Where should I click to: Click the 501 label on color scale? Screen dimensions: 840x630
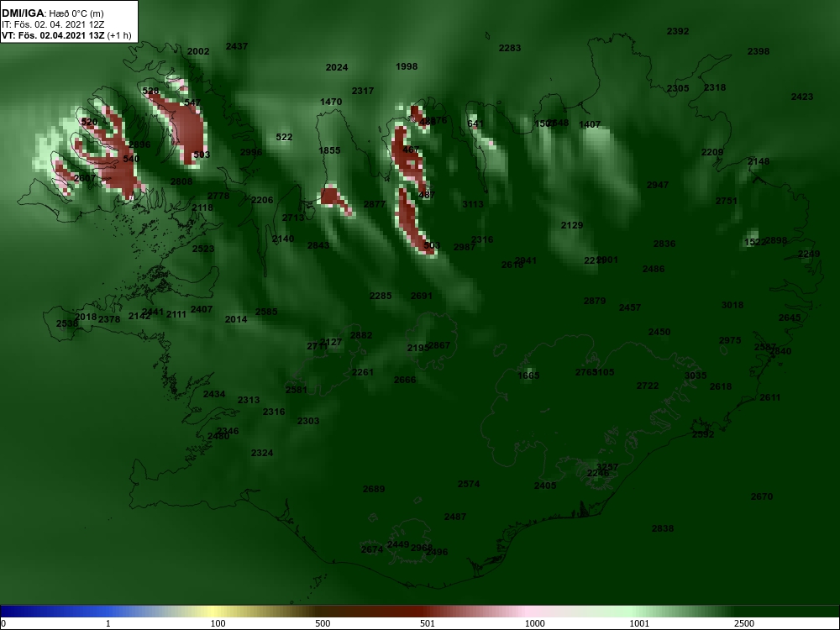[428, 623]
